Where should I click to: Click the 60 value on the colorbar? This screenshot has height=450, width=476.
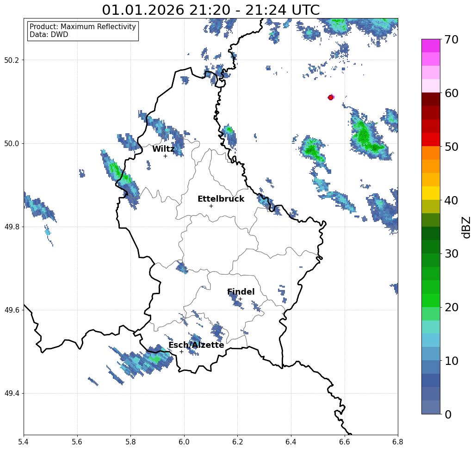pos(451,93)
